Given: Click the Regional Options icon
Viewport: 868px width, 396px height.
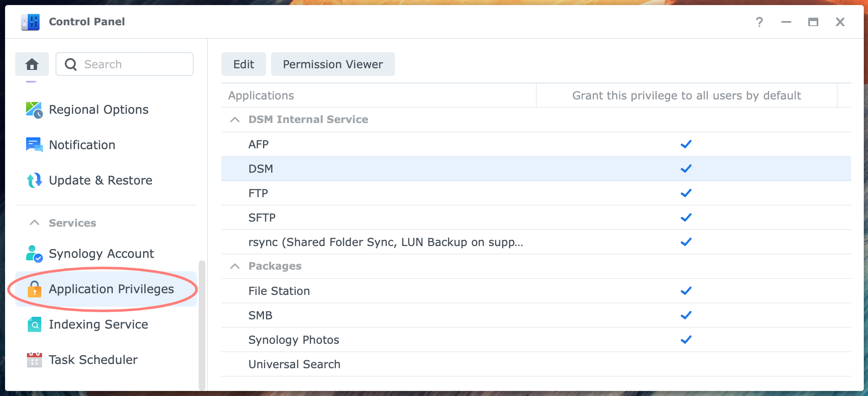Looking at the screenshot, I should click(x=34, y=110).
